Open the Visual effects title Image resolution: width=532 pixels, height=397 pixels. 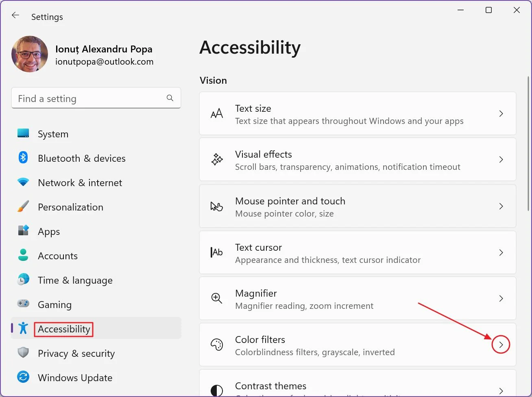coord(264,154)
